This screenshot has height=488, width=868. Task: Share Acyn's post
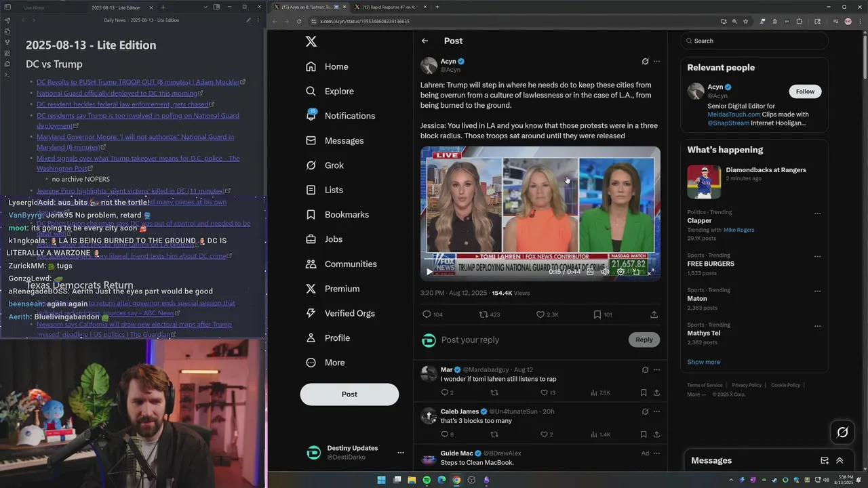pyautogui.click(x=654, y=314)
